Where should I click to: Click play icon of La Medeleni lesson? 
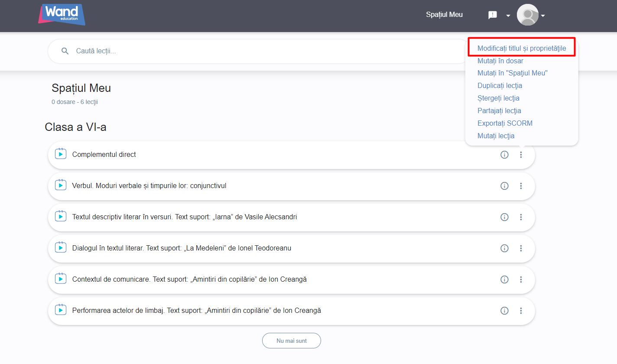click(x=61, y=248)
